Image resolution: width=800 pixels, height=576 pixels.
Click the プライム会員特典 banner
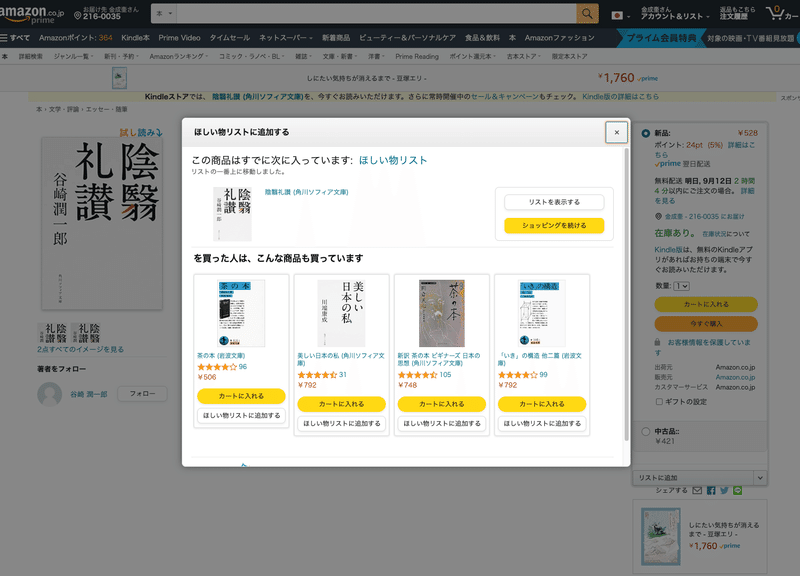[x=660, y=38]
